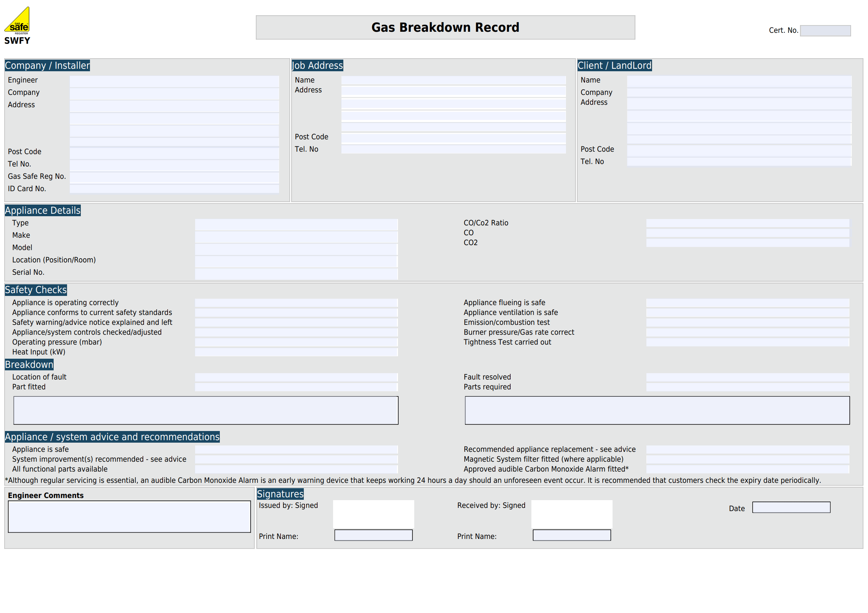868x613 pixels.
Task: Click the Engineer name field
Action: (x=174, y=80)
